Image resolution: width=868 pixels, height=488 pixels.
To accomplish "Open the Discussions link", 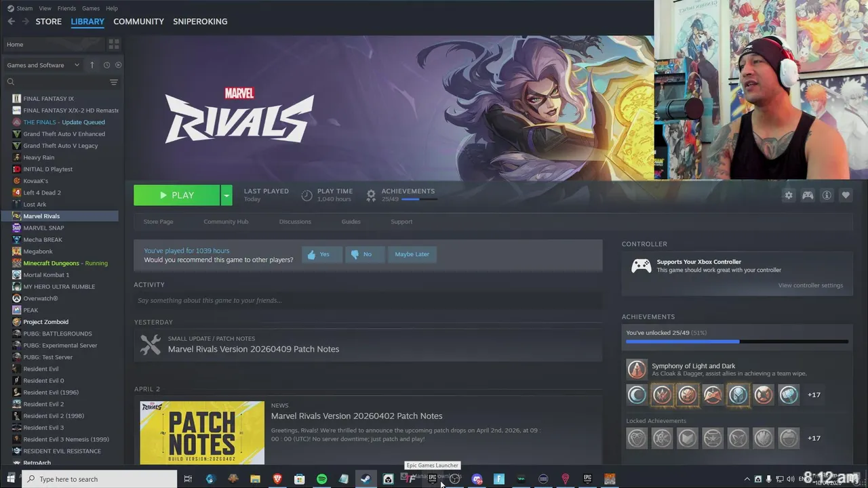I will click(295, 222).
